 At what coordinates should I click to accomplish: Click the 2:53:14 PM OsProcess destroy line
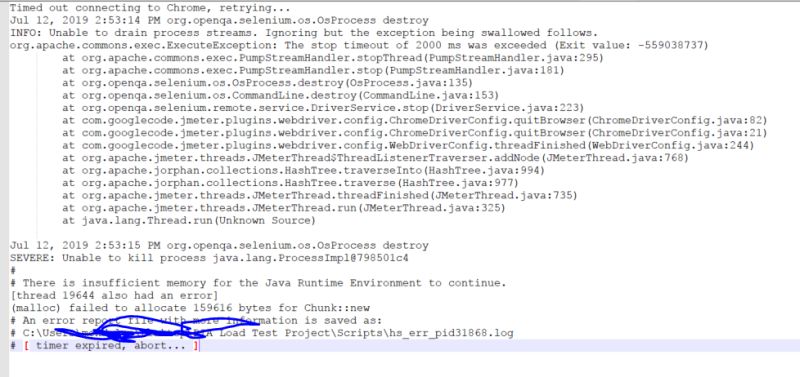219,20
